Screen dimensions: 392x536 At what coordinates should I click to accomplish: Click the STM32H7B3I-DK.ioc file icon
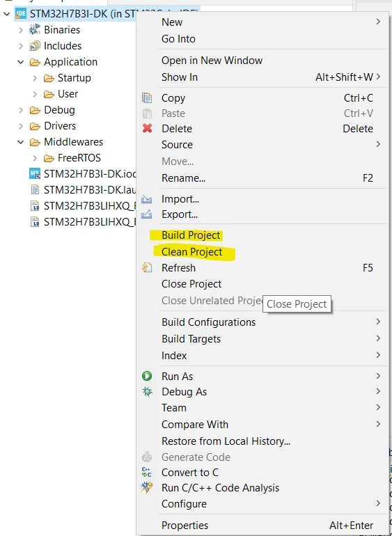[x=35, y=174]
